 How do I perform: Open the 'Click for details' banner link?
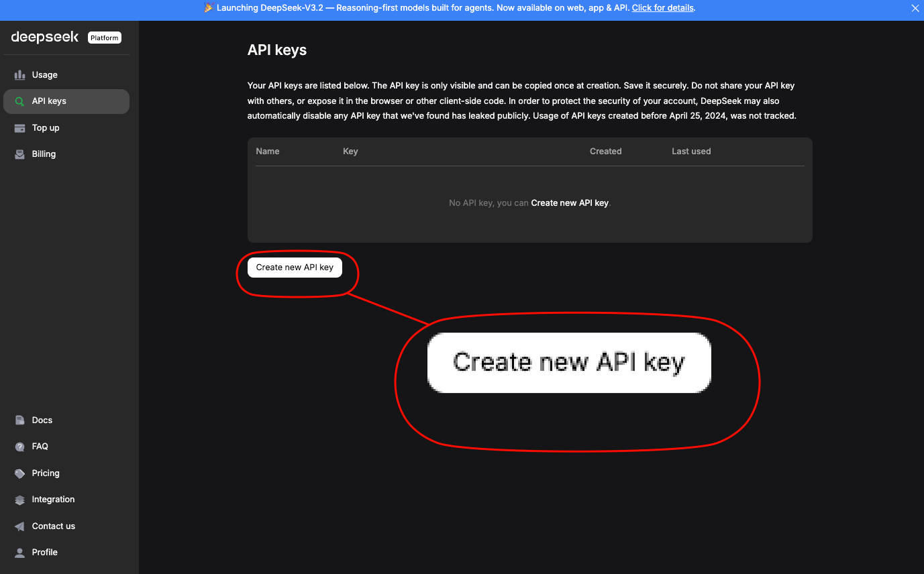pyautogui.click(x=663, y=8)
